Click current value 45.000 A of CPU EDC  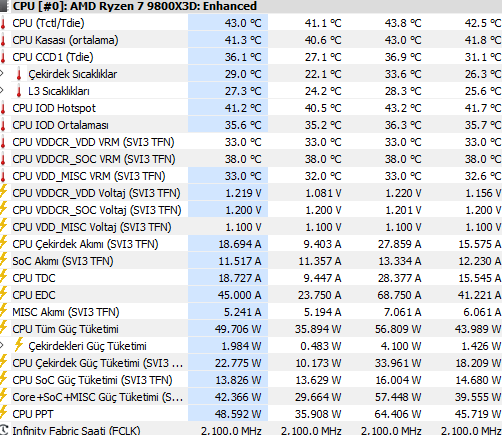point(239,295)
